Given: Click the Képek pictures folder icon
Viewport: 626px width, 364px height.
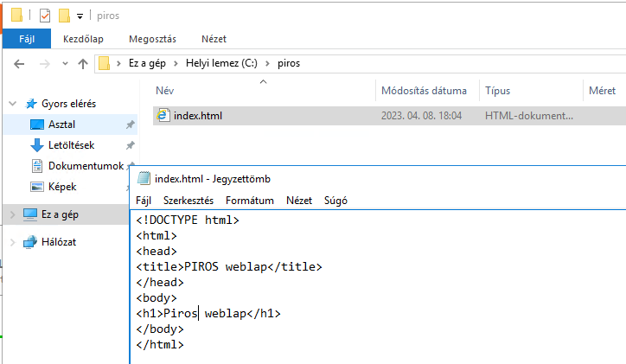Looking at the screenshot, I should pyautogui.click(x=37, y=187).
